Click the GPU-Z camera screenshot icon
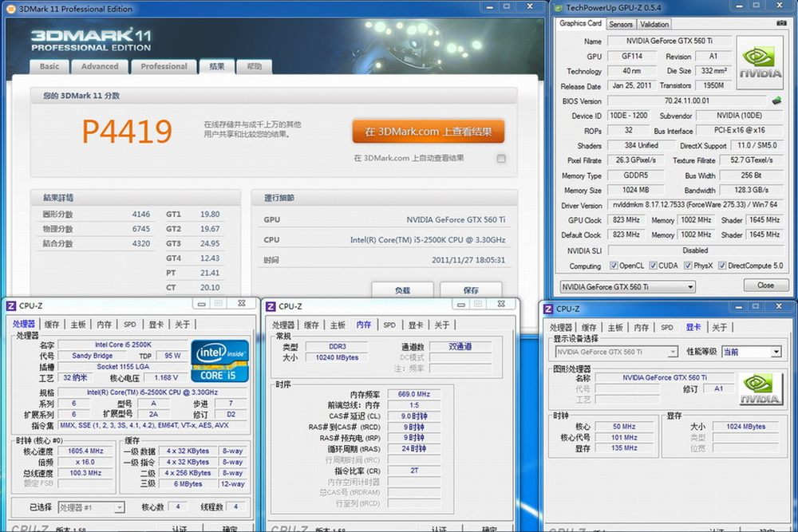The height and width of the screenshot is (532, 798). click(781, 23)
